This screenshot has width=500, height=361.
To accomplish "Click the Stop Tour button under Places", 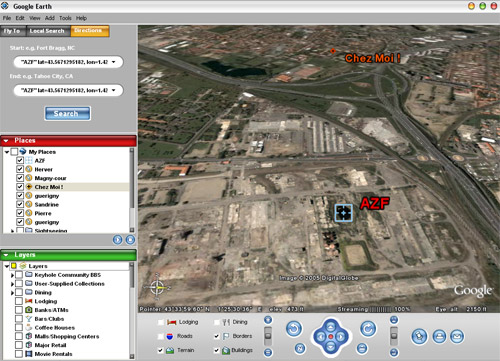I will (130, 239).
